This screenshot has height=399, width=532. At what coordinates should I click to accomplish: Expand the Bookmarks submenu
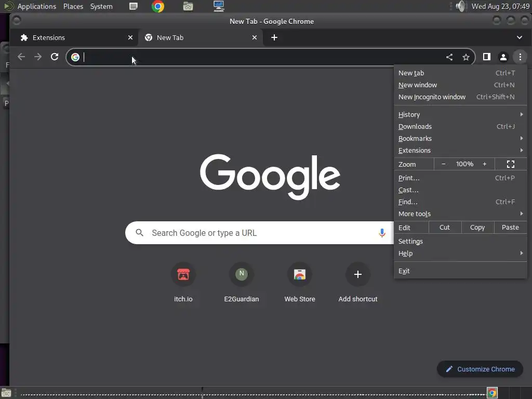[x=460, y=138]
